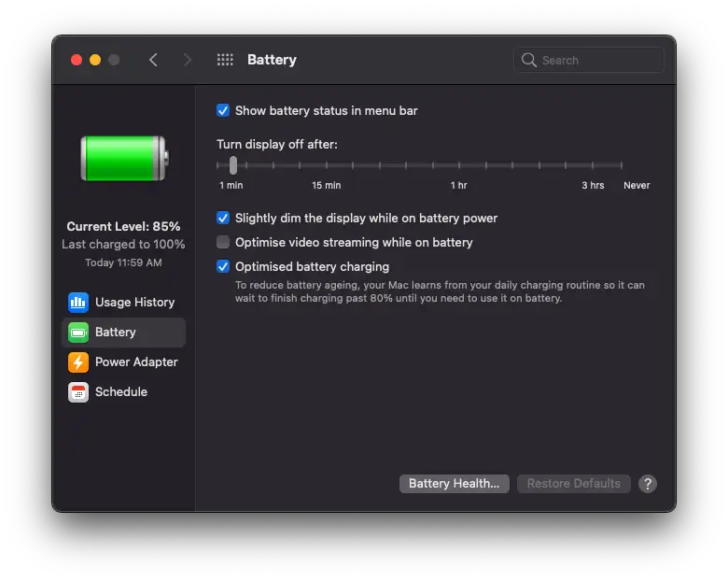Click the Last charged to 100% text
Screen dimensions: 728x581
(123, 245)
